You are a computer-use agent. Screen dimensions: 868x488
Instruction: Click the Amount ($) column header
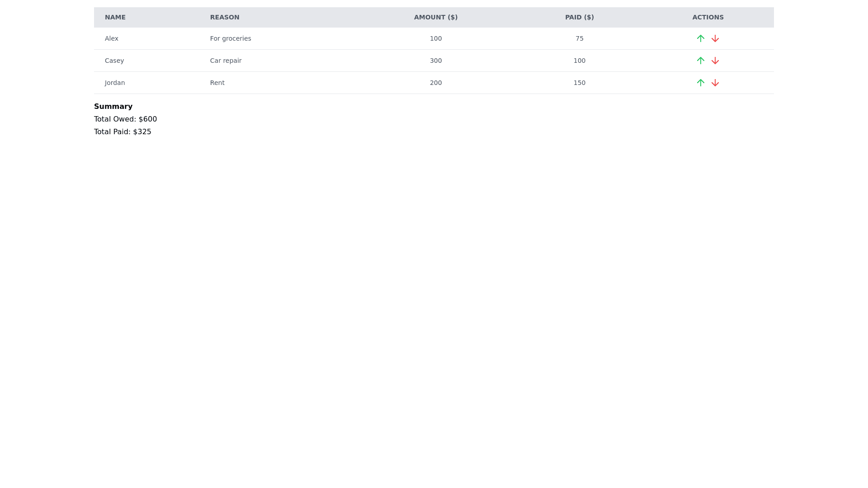[436, 17]
